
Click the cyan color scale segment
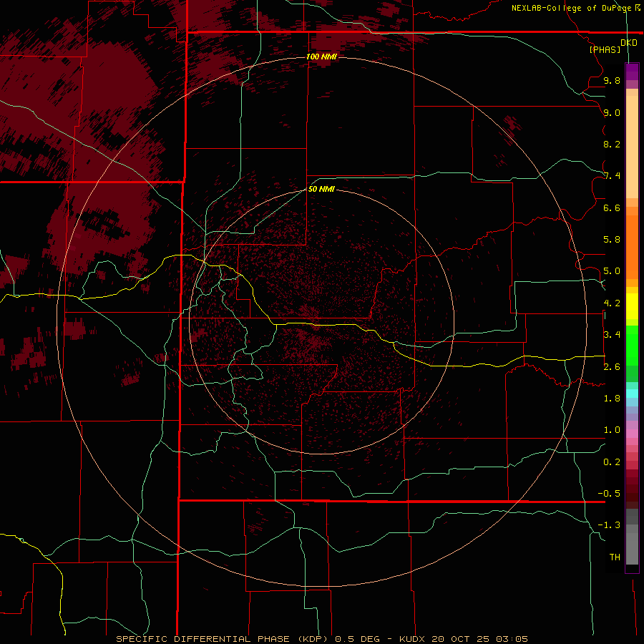632,394
